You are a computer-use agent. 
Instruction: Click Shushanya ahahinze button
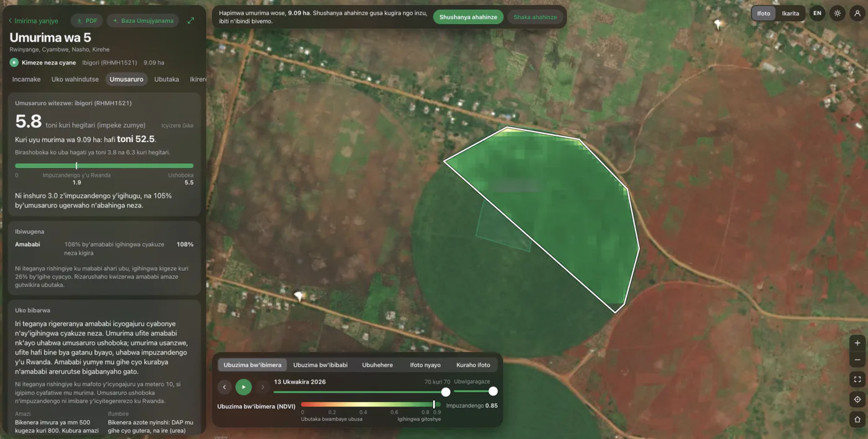click(x=468, y=17)
